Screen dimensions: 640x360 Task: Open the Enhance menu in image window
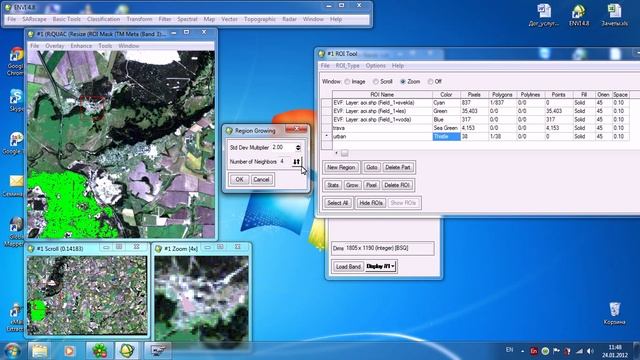coord(81,46)
